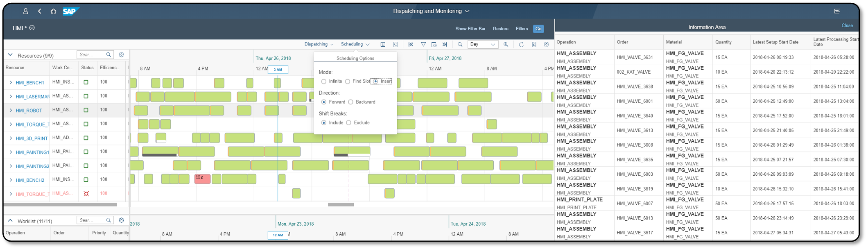This screenshot has width=868, height=249.
Task: Click the Worklist search field
Action: [x=91, y=220]
